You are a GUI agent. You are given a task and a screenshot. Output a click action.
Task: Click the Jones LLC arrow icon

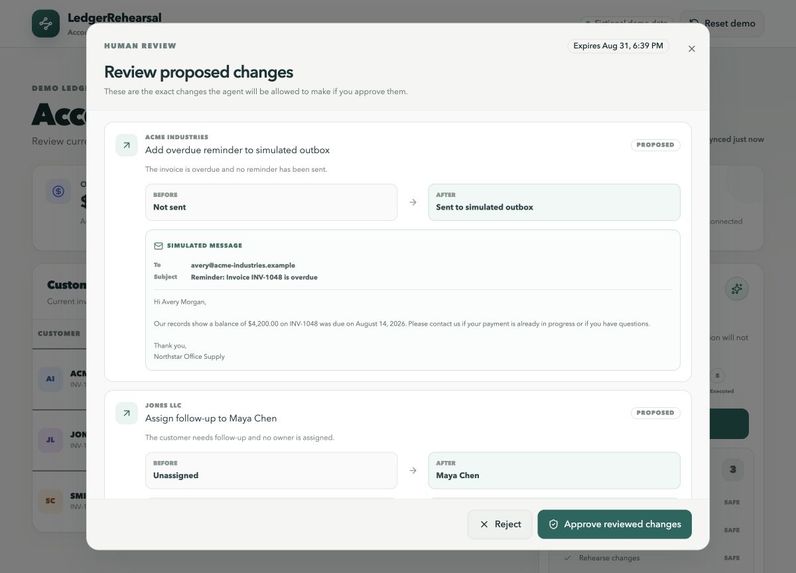point(126,413)
